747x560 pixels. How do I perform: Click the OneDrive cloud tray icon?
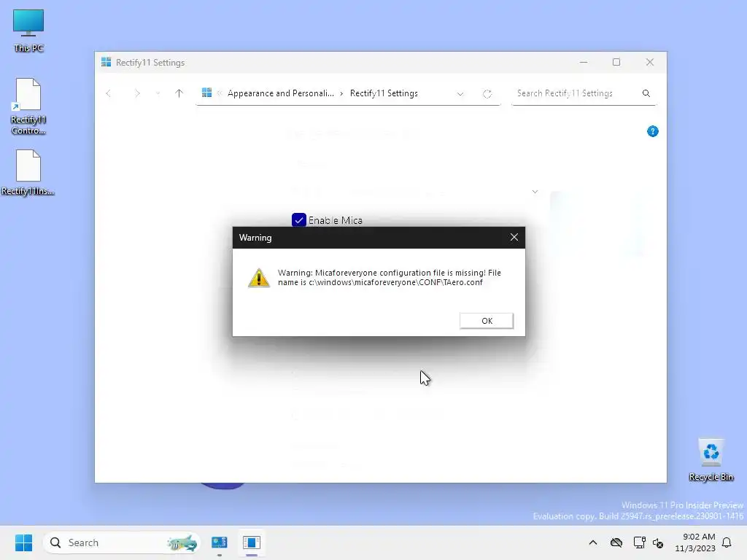coord(616,542)
